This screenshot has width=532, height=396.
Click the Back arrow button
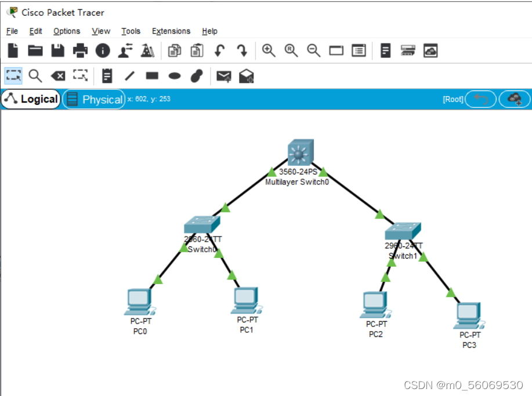click(x=481, y=99)
